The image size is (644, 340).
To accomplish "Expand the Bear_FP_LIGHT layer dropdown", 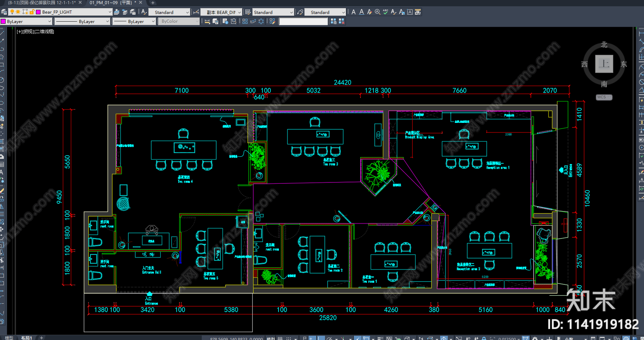I will [109, 12].
